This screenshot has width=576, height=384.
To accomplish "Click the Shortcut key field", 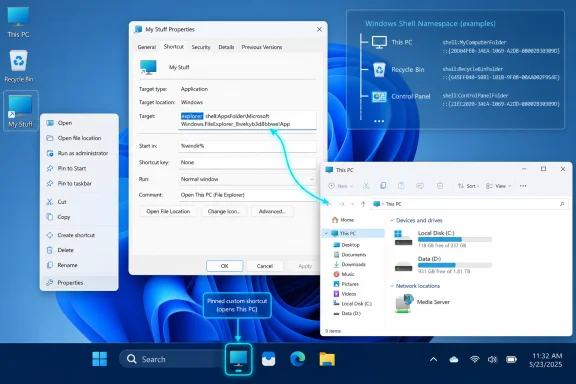I will click(247, 162).
